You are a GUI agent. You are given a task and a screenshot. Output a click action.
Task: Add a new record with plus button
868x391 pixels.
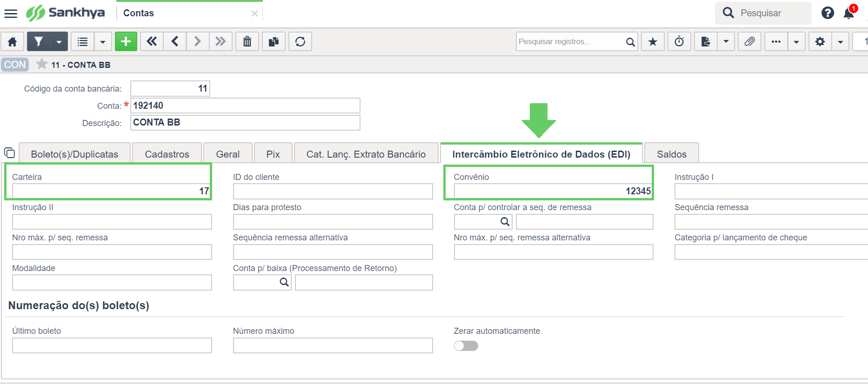[x=126, y=41]
